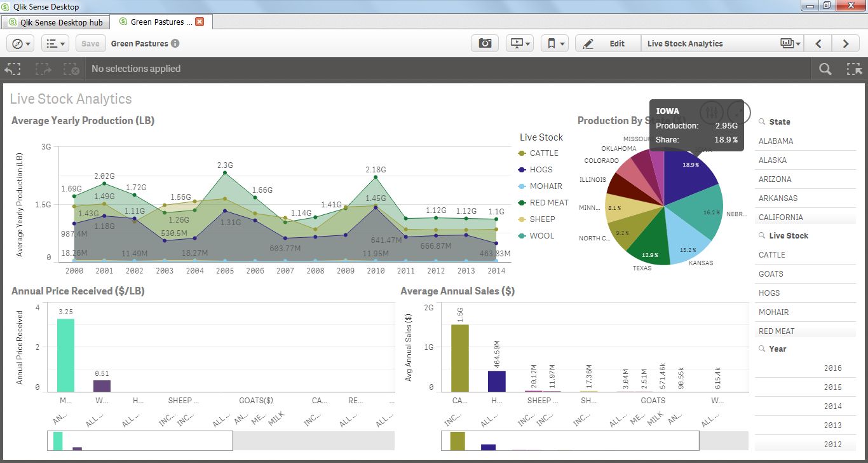Click the 3.25 price bar
The image size is (868, 463).
pyautogui.click(x=65, y=355)
